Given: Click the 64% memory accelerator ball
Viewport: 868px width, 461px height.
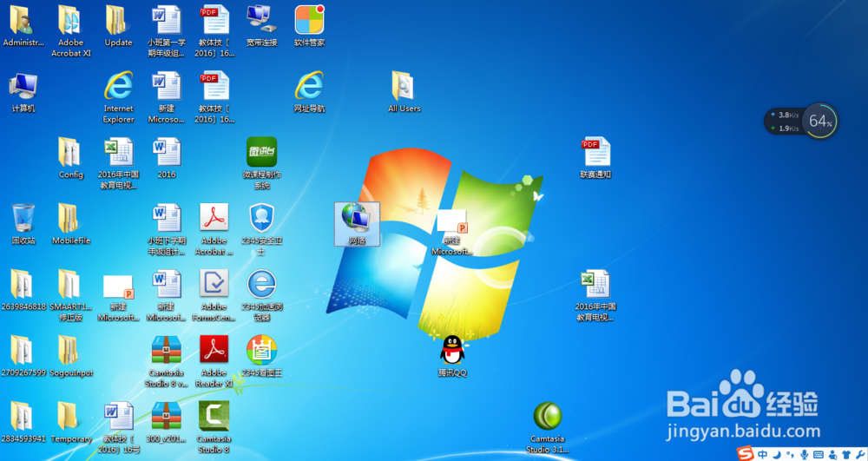Looking at the screenshot, I should (820, 121).
